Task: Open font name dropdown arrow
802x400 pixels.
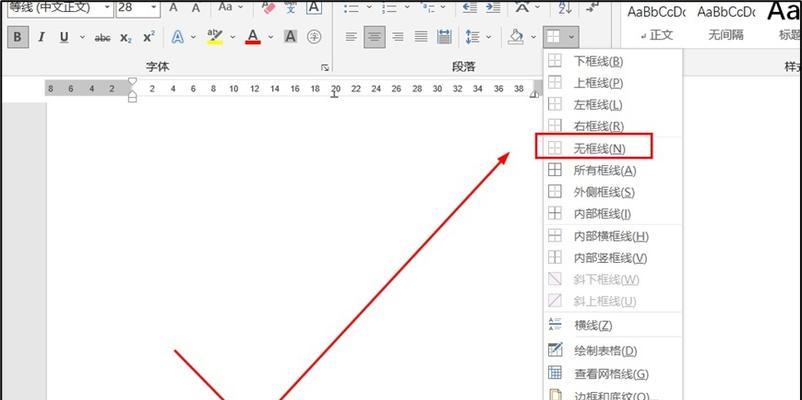Action: pyautogui.click(x=107, y=7)
